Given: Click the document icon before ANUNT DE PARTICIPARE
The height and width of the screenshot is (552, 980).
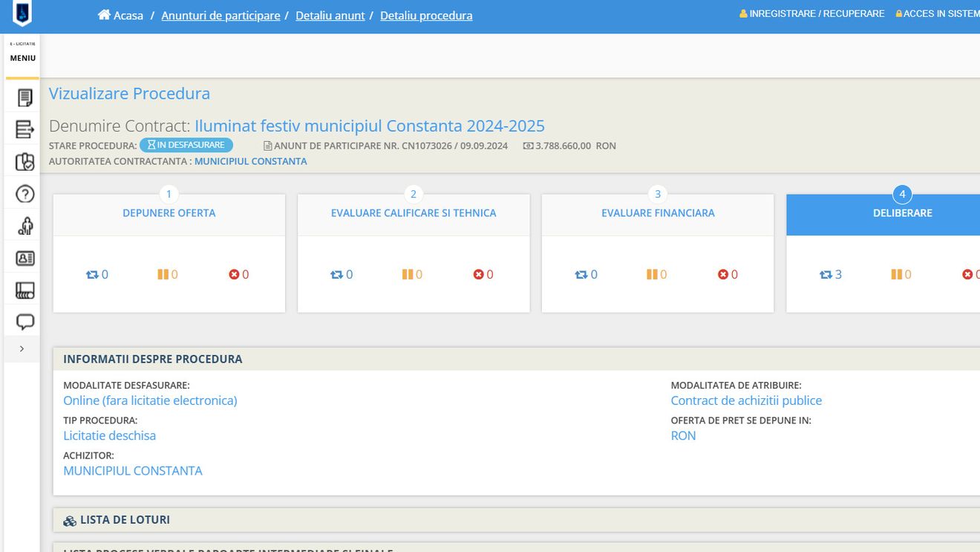Looking at the screenshot, I should [x=268, y=146].
